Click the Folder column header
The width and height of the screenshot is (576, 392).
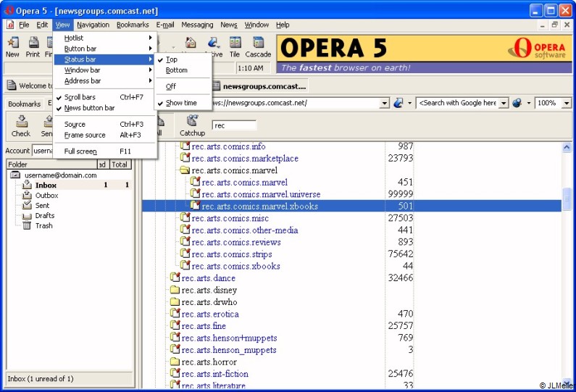(51, 164)
